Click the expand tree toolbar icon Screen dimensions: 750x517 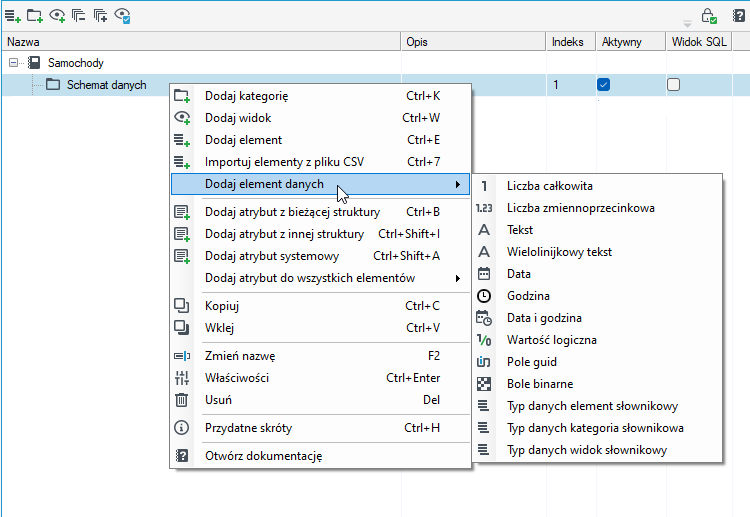100,16
